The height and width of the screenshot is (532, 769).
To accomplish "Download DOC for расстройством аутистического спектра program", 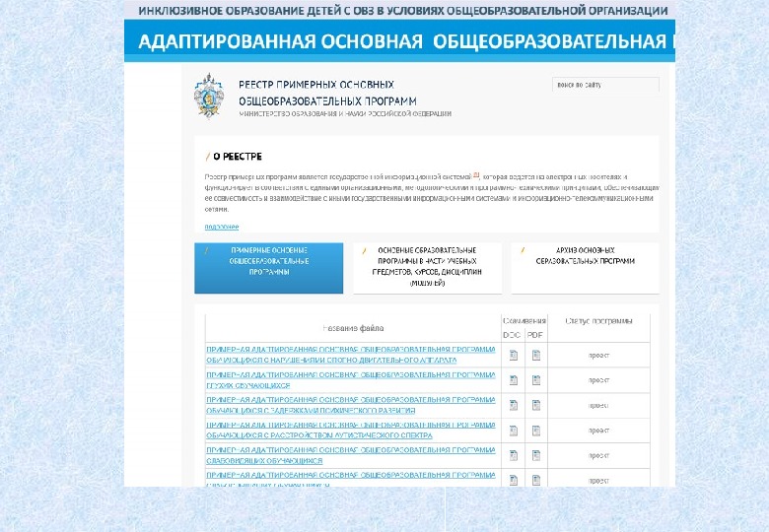I will click(x=513, y=431).
